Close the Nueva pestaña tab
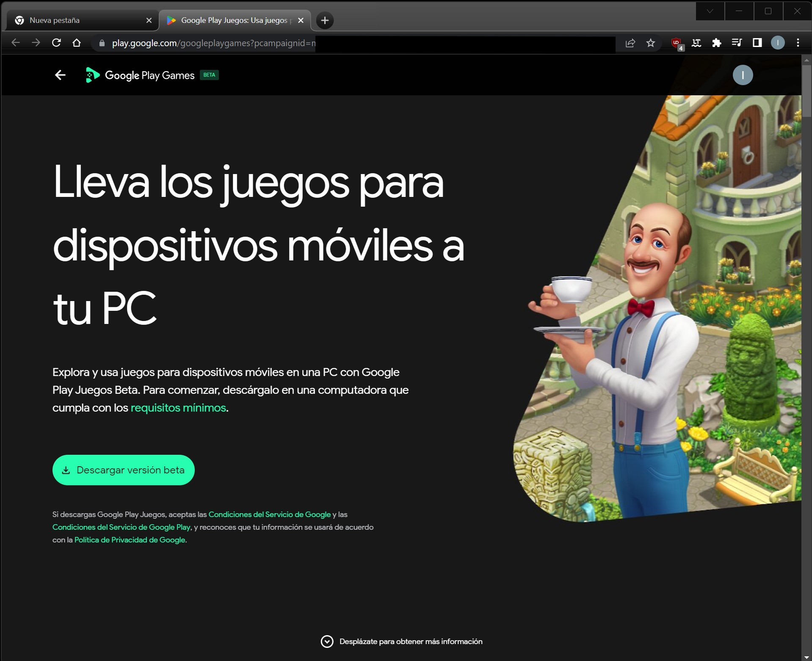This screenshot has height=661, width=812. [149, 20]
